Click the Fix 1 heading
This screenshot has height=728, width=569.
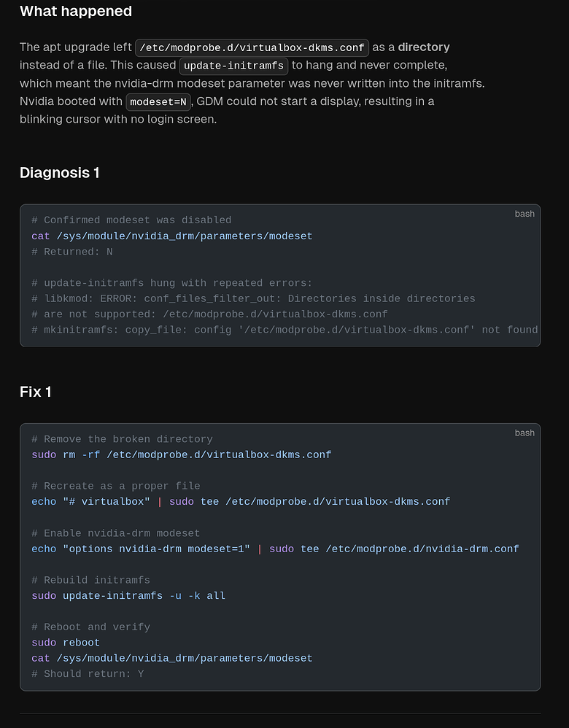click(35, 392)
